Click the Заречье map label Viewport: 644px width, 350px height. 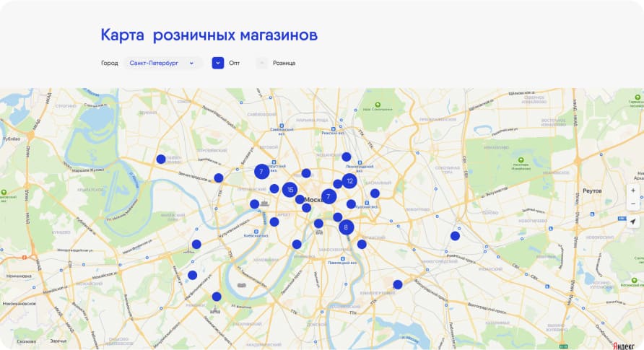point(58,341)
